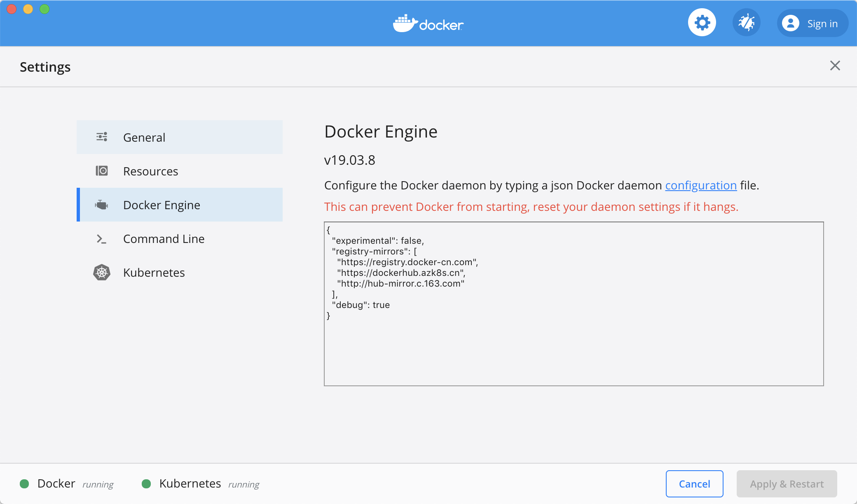Click the Docker Engine icon in the sidebar

tap(102, 205)
